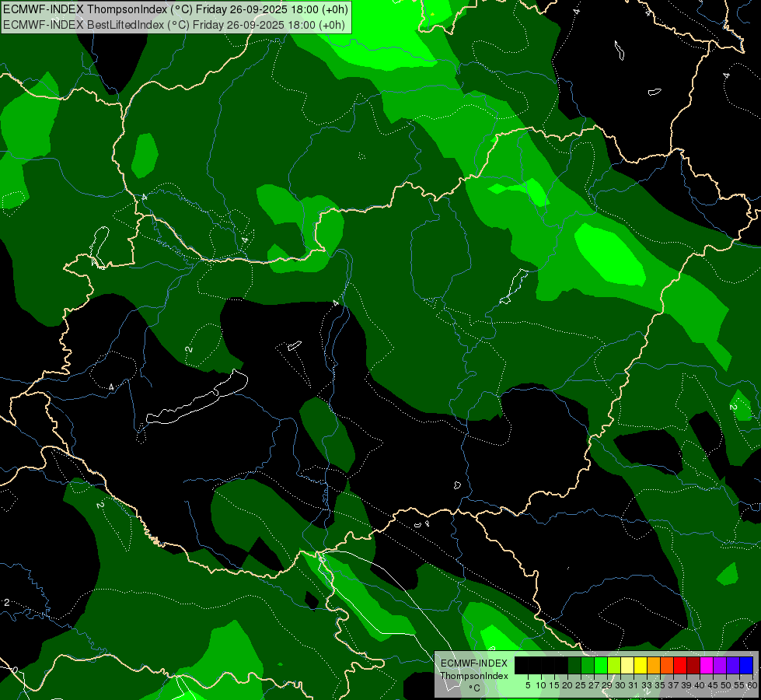Click the legend value label 45
This screenshot has height=700, width=761.
713,685
